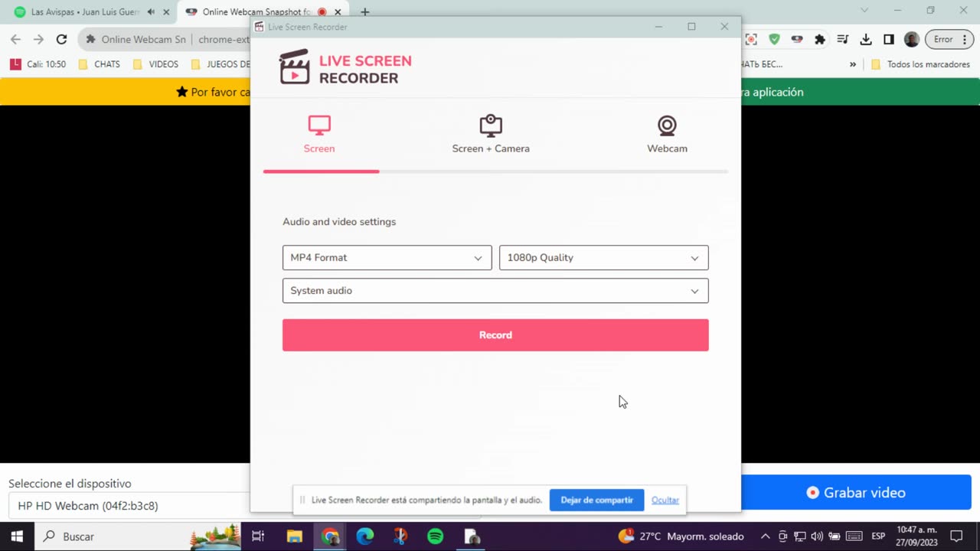Open File Explorer from taskbar
The width and height of the screenshot is (980, 551).
[x=295, y=536]
